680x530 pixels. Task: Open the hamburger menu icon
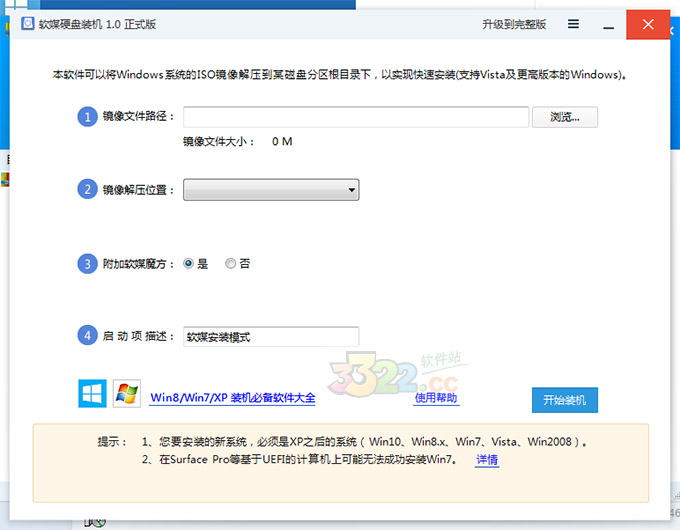pyautogui.click(x=573, y=24)
